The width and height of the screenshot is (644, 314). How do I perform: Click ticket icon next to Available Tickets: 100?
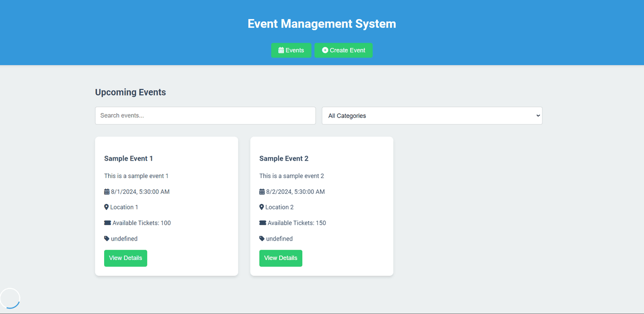click(107, 223)
